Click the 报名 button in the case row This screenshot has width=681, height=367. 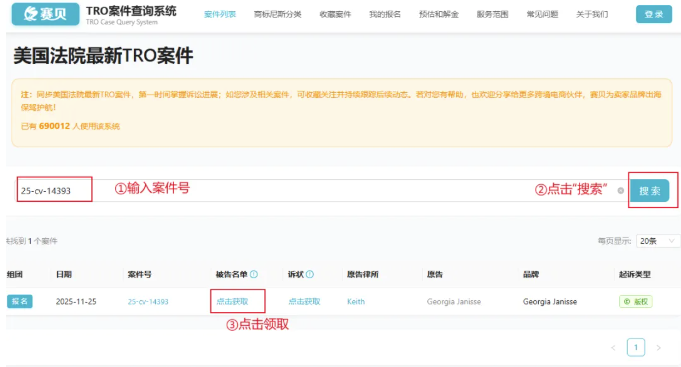[x=20, y=301]
